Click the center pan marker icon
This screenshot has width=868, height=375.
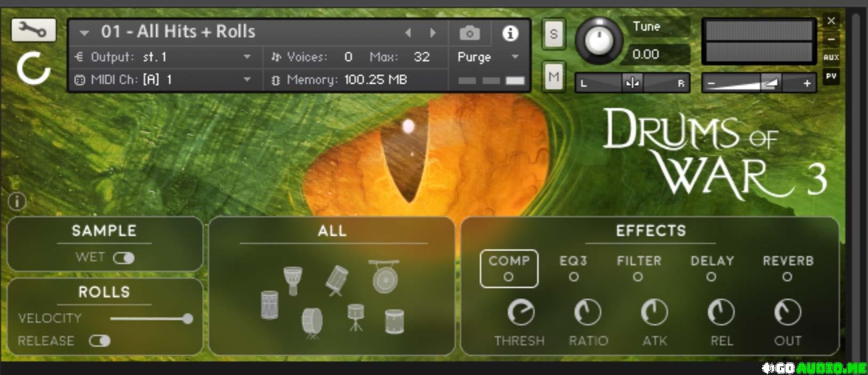point(632,83)
